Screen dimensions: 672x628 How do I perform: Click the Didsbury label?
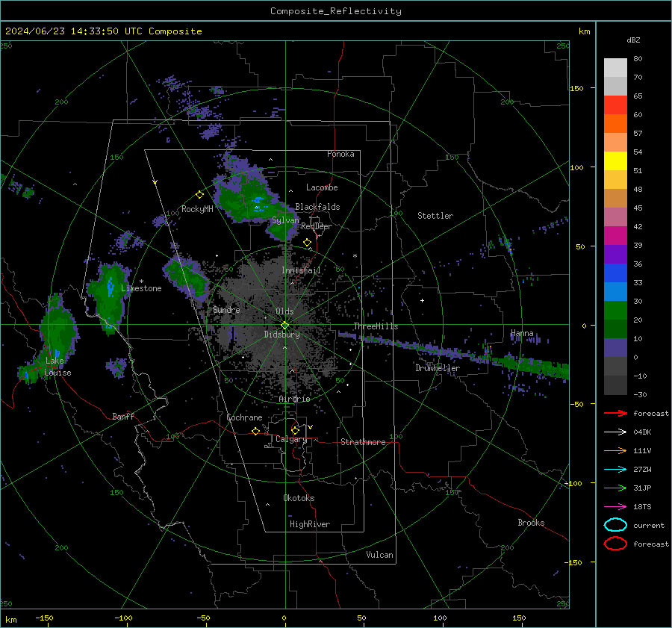(281, 335)
